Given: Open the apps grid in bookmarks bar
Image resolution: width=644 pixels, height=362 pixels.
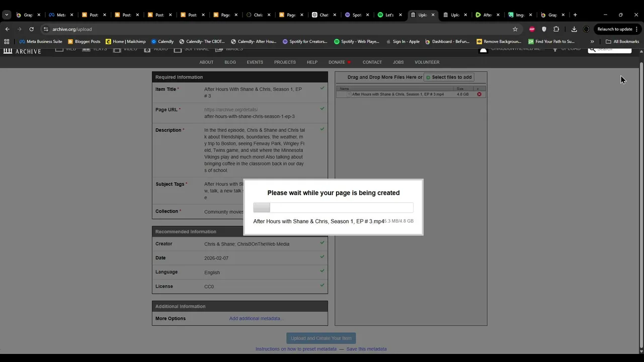Looking at the screenshot, I should 7,41.
